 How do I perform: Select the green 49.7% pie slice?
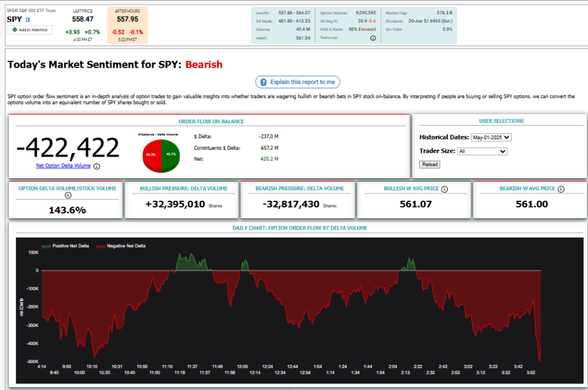click(171, 156)
